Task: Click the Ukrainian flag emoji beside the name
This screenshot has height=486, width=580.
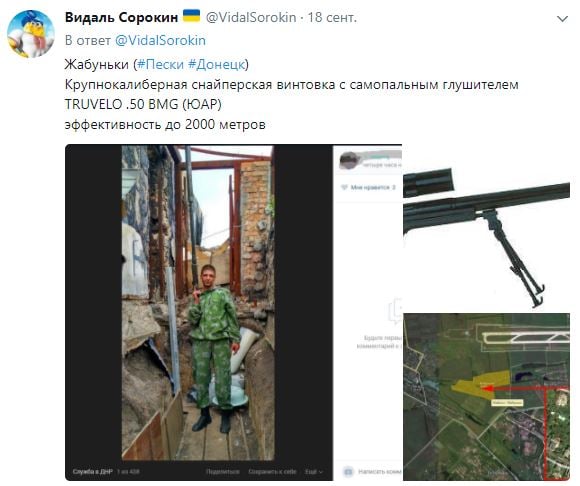Action: [192, 16]
